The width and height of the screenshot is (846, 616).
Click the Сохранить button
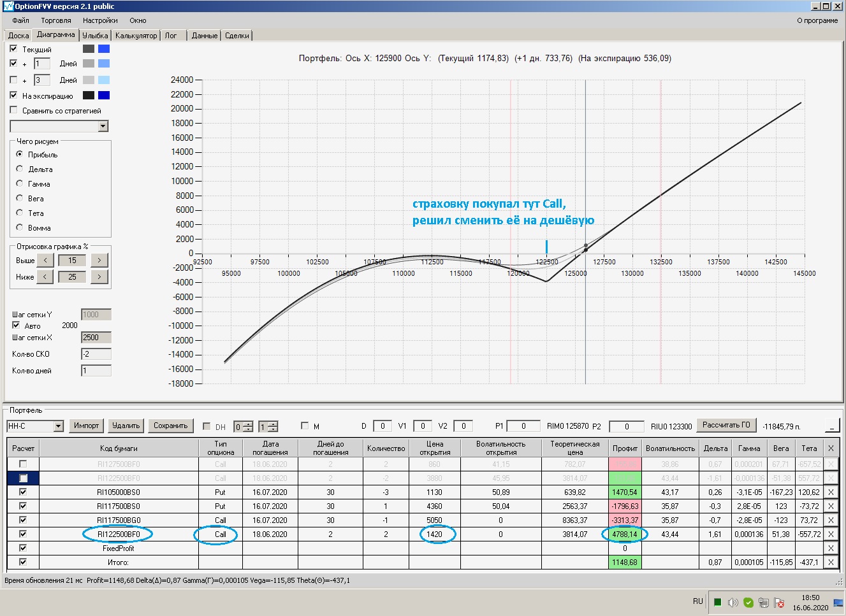(x=171, y=426)
